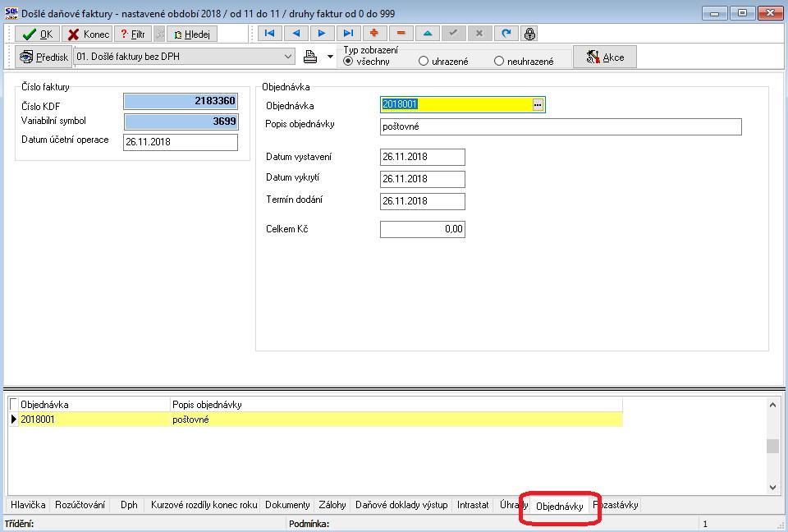Screen dimensions: 788x532
Task: Expand the printer options dropdown arrow
Action: pos(330,57)
